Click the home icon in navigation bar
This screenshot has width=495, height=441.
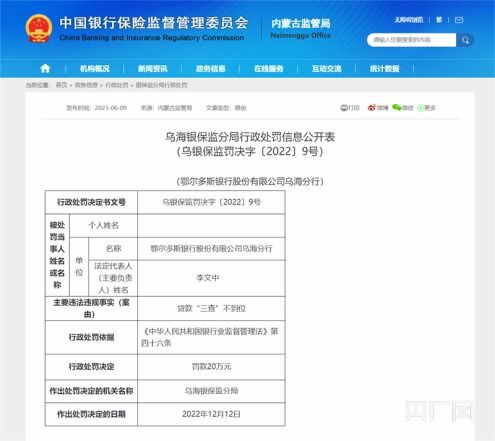point(45,69)
